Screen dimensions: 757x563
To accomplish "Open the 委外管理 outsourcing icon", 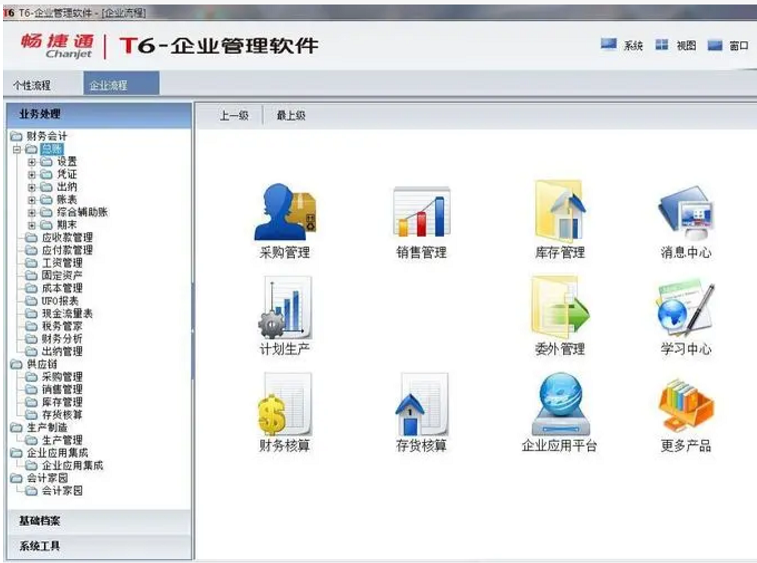I will 560,307.
